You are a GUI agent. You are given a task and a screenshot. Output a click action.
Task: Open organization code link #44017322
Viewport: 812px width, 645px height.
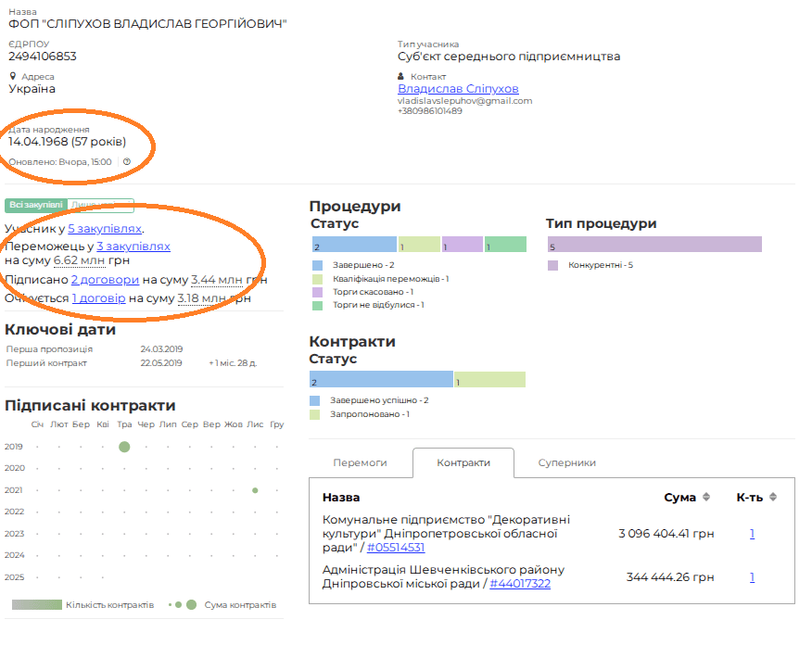coord(520,584)
